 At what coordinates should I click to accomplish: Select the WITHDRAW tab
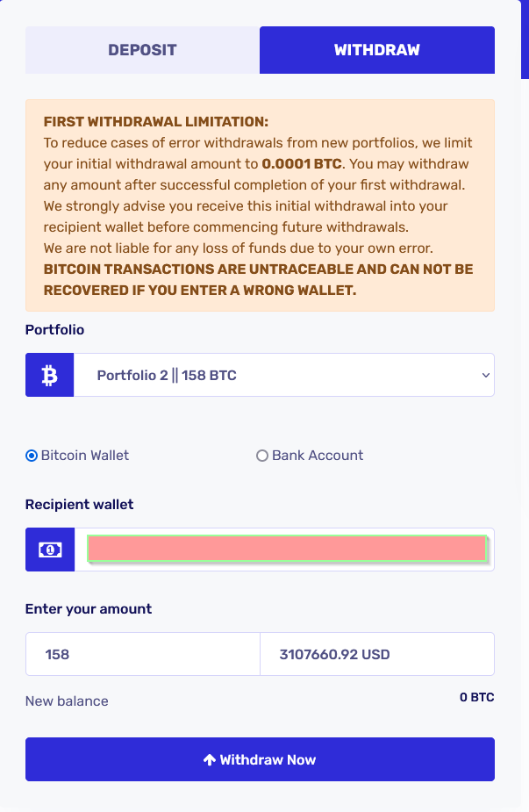click(377, 50)
